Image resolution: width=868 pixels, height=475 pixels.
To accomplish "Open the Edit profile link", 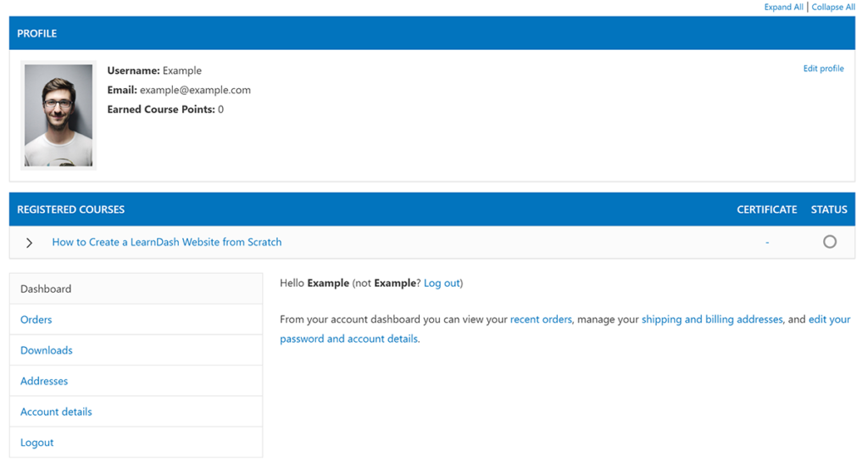I will click(823, 69).
